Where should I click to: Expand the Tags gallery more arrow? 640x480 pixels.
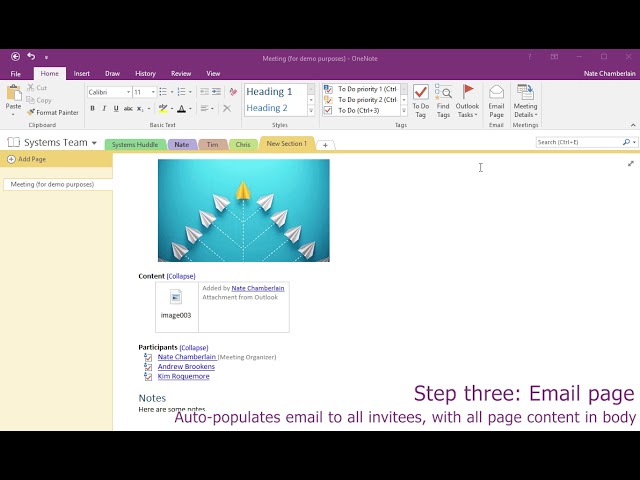[404, 111]
